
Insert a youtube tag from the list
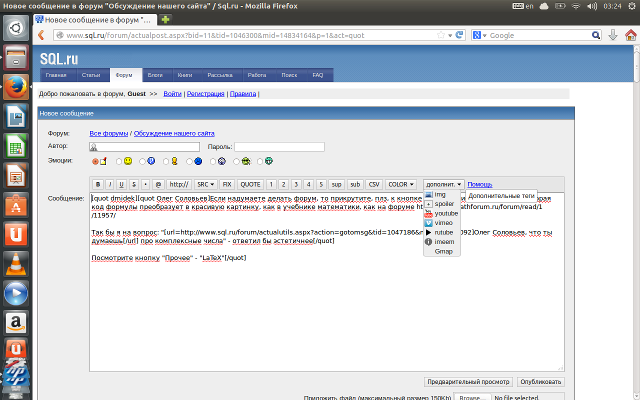pyautogui.click(x=445, y=213)
